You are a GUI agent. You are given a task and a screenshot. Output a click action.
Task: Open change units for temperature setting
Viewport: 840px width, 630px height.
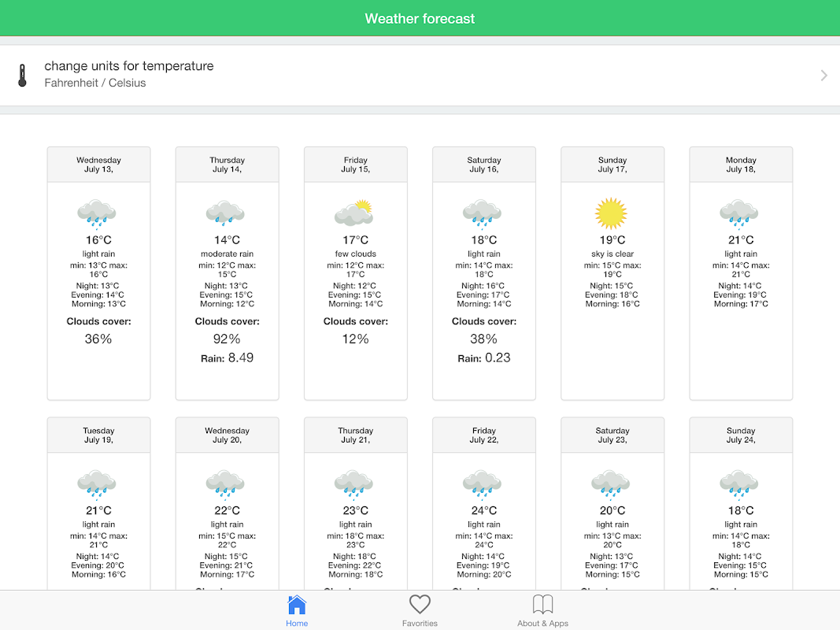pos(420,76)
